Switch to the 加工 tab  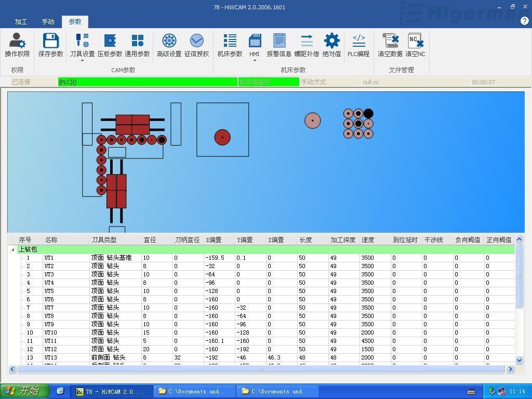pyautogui.click(x=21, y=22)
